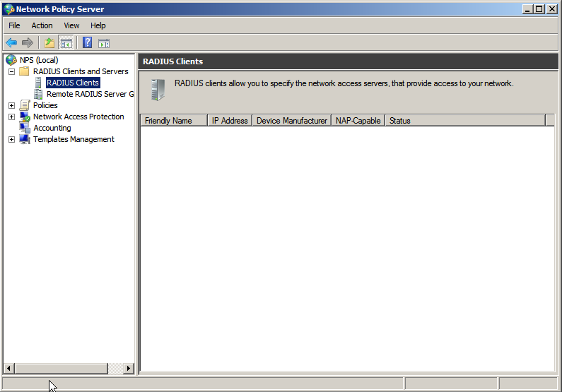Click the Back arrow toolbar icon
The height and width of the screenshot is (392, 562).
coord(11,42)
